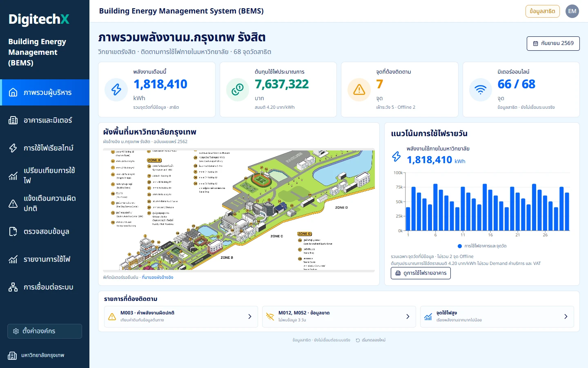Open the ที่มาของผังอ้างอิง link
Screen dimensions: 588x368
(x=157, y=277)
